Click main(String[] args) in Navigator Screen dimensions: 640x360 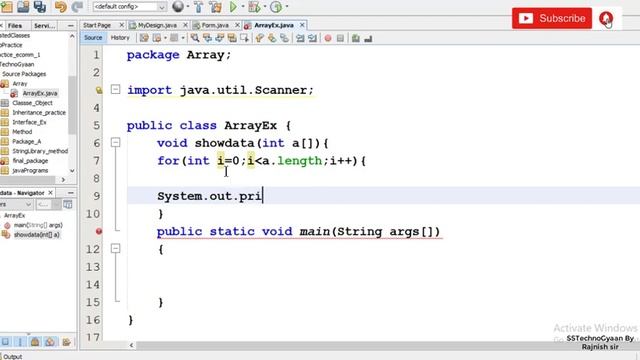[38, 225]
